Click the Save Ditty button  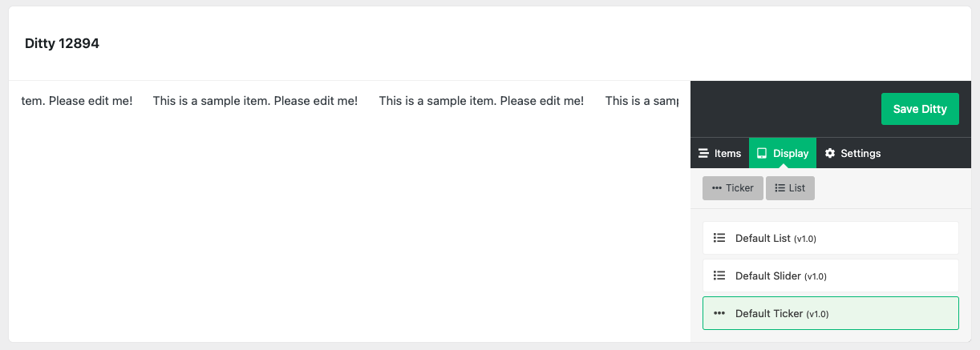click(920, 109)
